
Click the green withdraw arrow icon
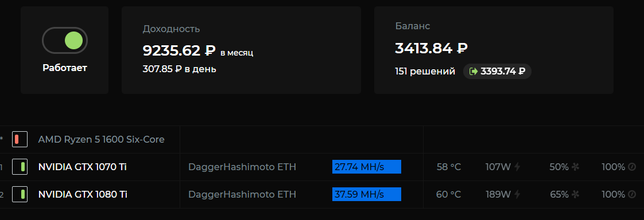click(x=474, y=71)
